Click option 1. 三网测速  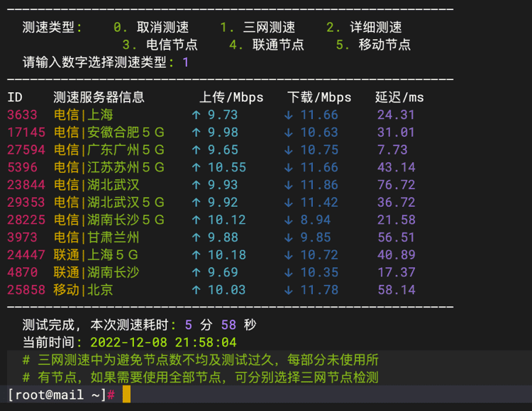[x=258, y=28]
